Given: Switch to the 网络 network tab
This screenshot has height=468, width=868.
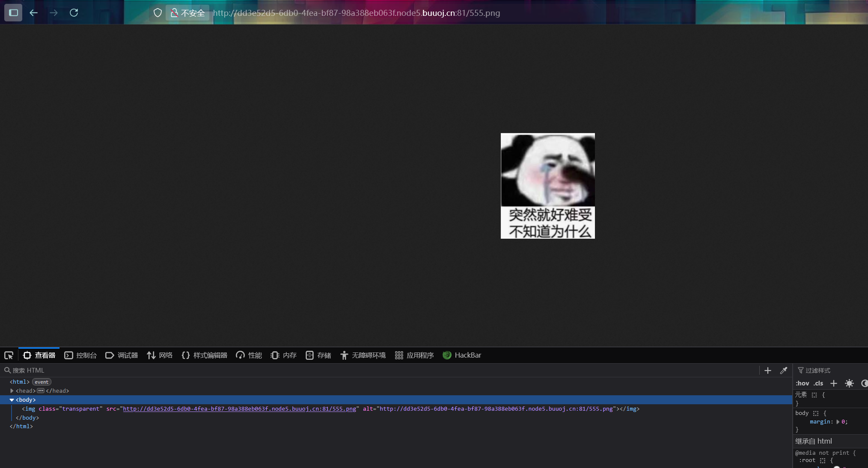Looking at the screenshot, I should [160, 355].
